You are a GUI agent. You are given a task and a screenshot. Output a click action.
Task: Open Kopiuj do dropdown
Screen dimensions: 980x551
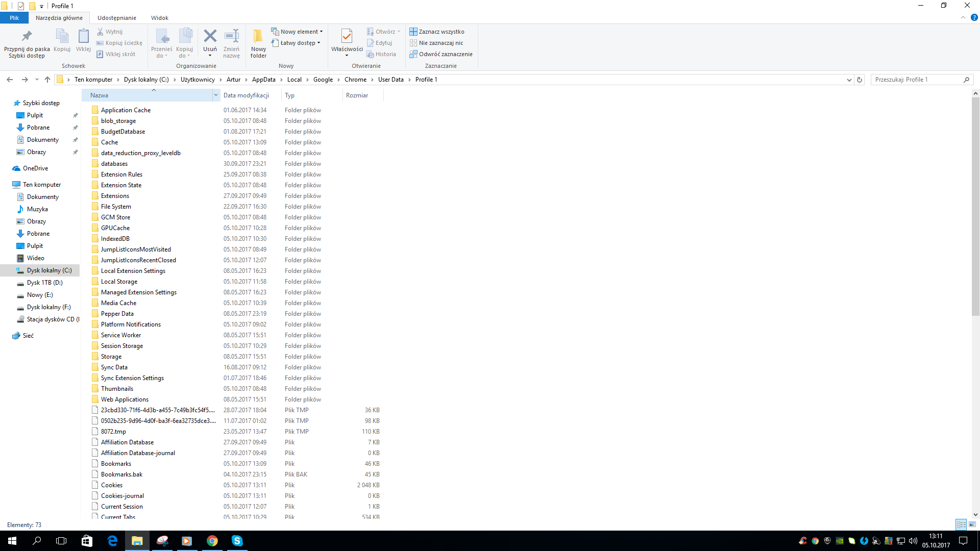pos(185,43)
